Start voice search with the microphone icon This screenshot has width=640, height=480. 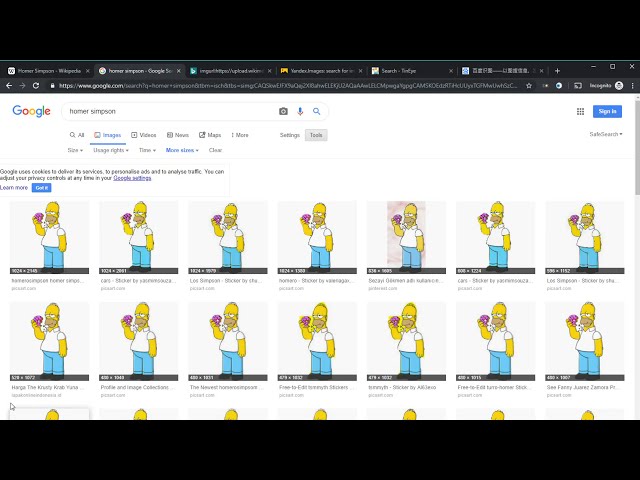300,111
